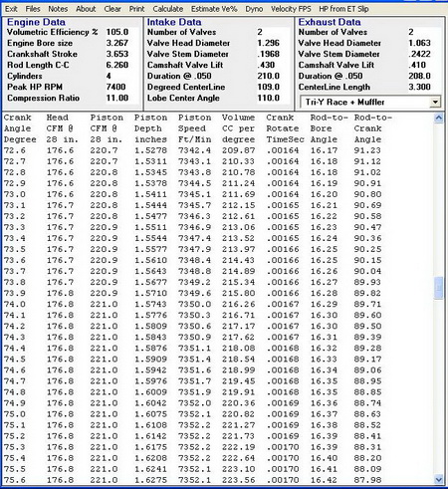Click piston depth value 1.5278
Viewport: 448px width, 489px height.
[x=150, y=150]
